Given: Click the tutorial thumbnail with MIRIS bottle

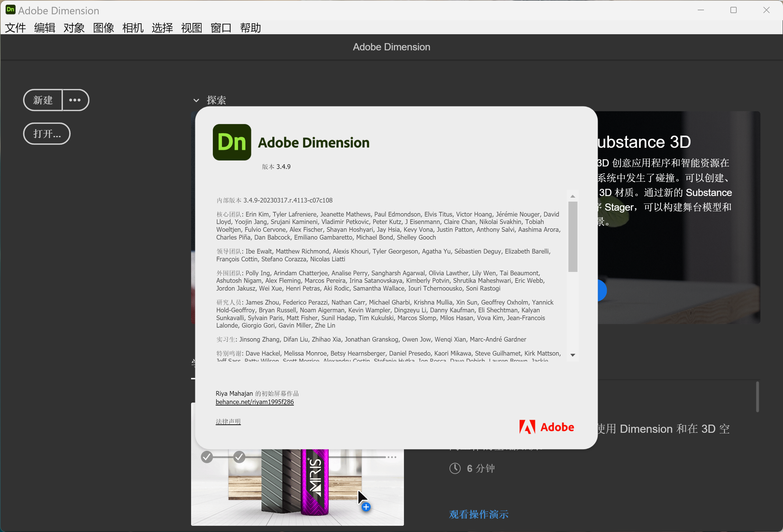Looking at the screenshot, I should tap(298, 487).
